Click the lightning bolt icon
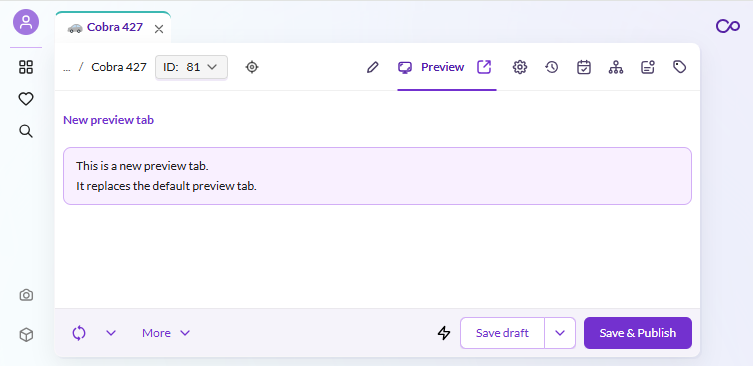The width and height of the screenshot is (753, 366). click(444, 333)
